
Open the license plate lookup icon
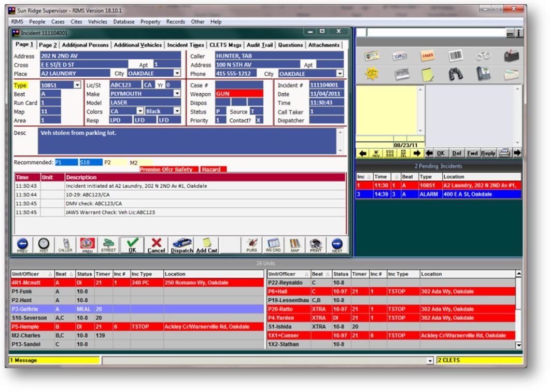click(x=400, y=55)
